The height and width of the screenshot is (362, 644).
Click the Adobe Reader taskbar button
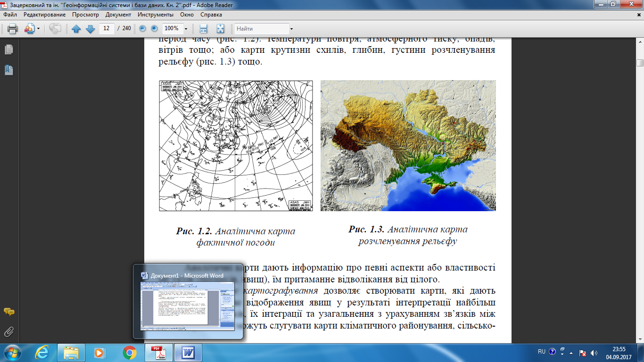pos(158,353)
